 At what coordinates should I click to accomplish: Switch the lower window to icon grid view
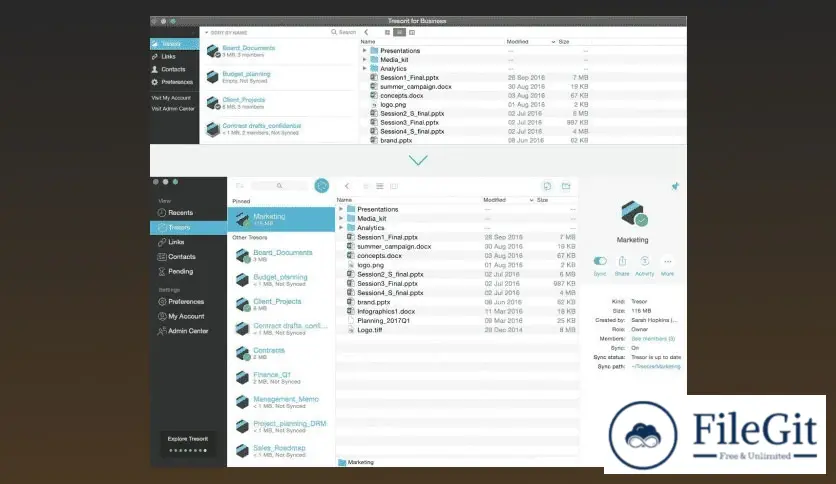coord(365,186)
